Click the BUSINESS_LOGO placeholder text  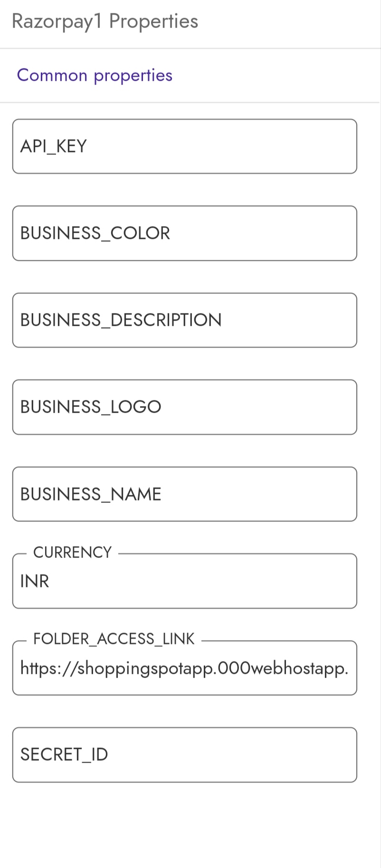[90, 407]
